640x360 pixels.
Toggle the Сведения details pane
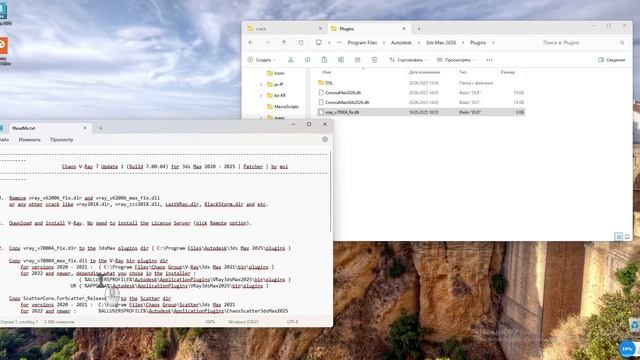point(611,60)
